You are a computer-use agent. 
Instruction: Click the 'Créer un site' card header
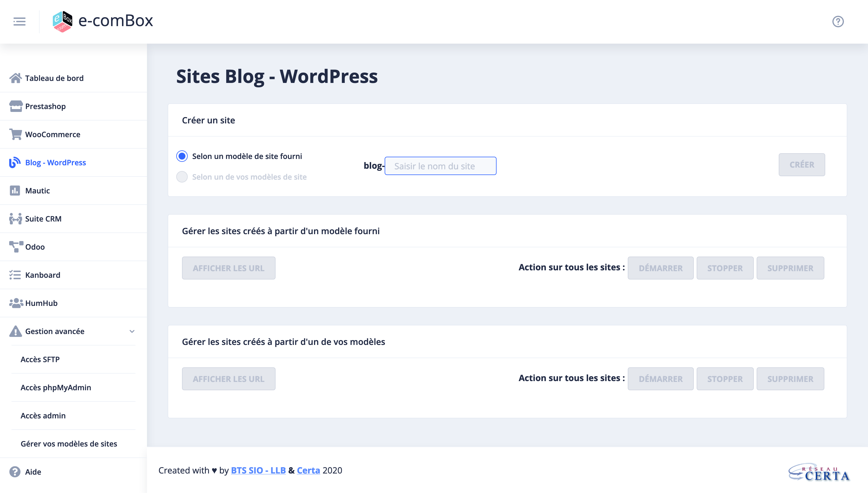208,120
